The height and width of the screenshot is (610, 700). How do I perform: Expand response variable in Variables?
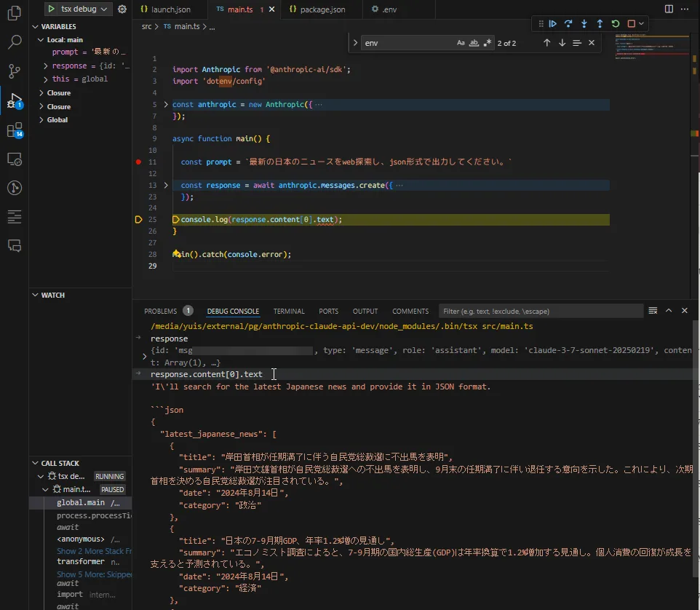click(47, 66)
